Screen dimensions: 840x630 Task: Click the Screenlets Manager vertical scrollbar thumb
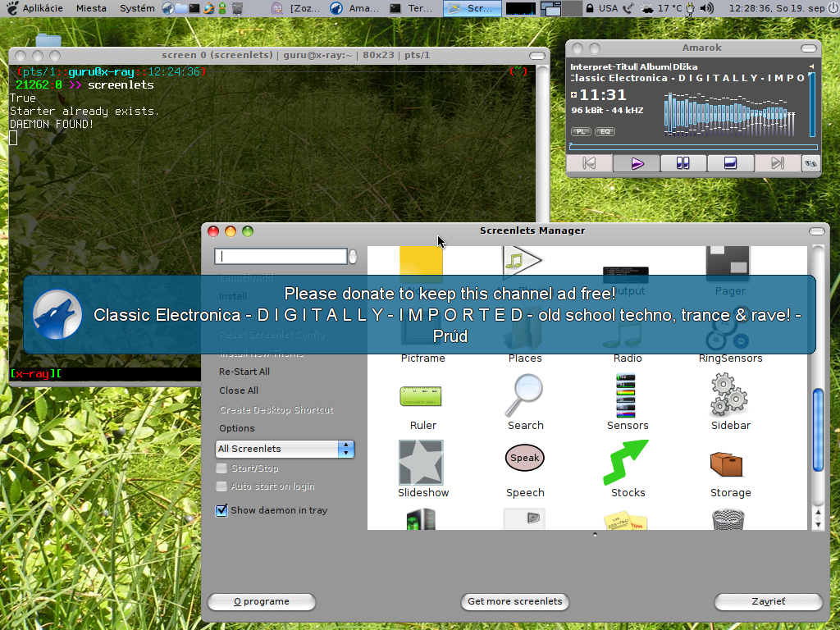[x=818, y=430]
